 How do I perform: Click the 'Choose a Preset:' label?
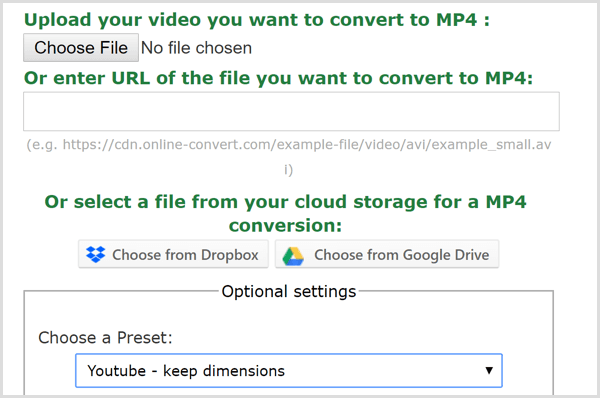tap(106, 338)
